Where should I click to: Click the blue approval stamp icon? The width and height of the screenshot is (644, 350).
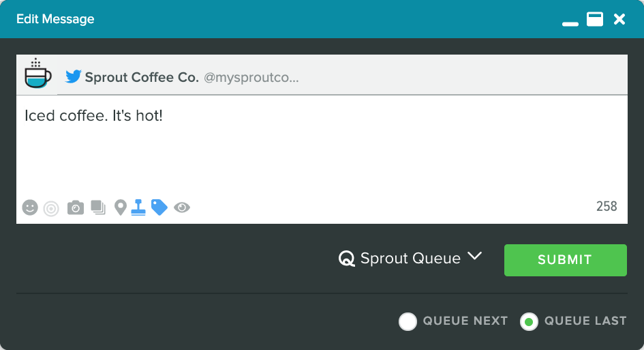click(138, 207)
